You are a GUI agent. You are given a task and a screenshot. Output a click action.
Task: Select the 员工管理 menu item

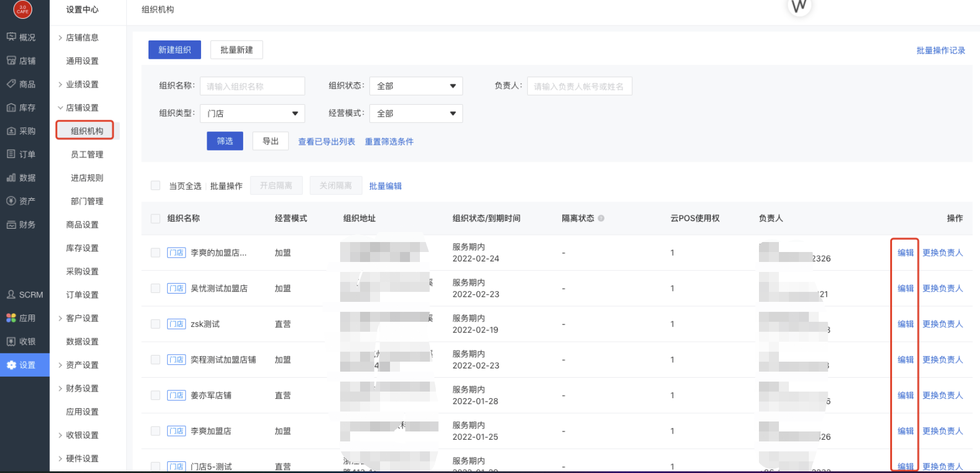point(87,154)
